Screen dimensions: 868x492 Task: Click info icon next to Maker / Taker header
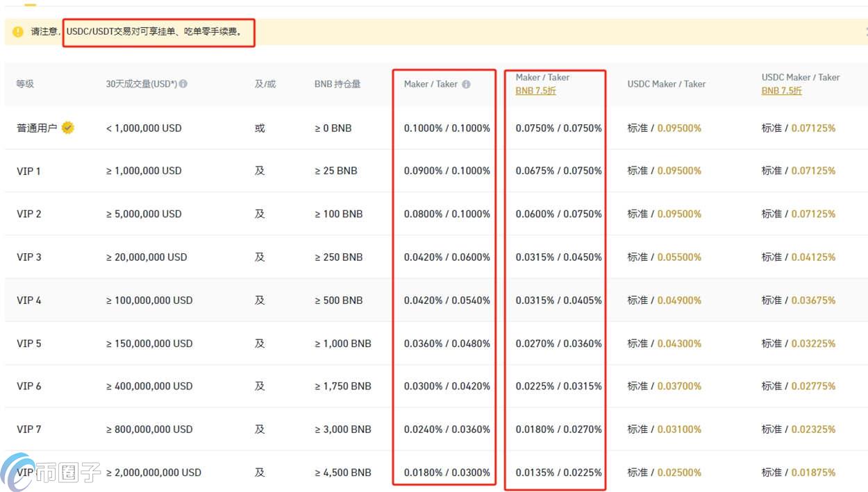(466, 84)
